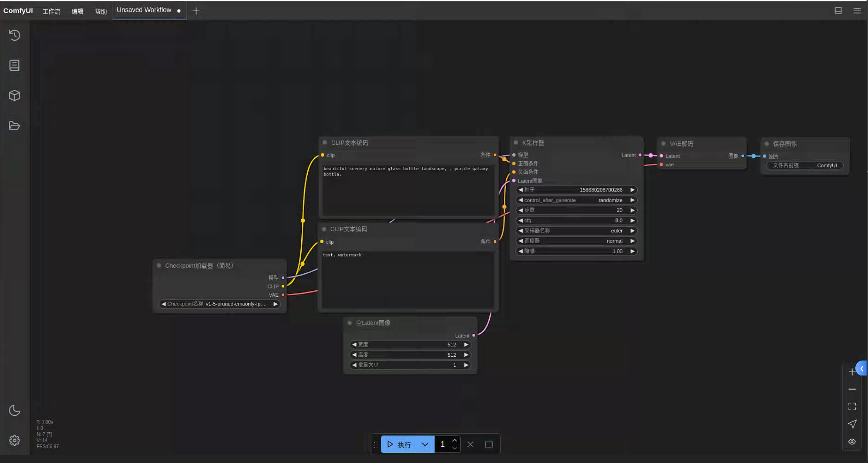Open the queue history sidebar icon
This screenshot has height=463, width=868.
coord(14,35)
